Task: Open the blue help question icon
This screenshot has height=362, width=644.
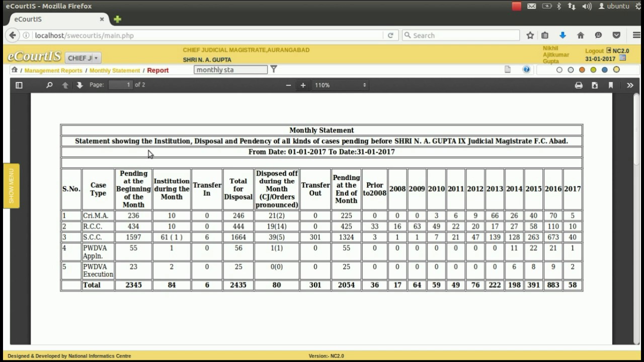Action: 526,69
